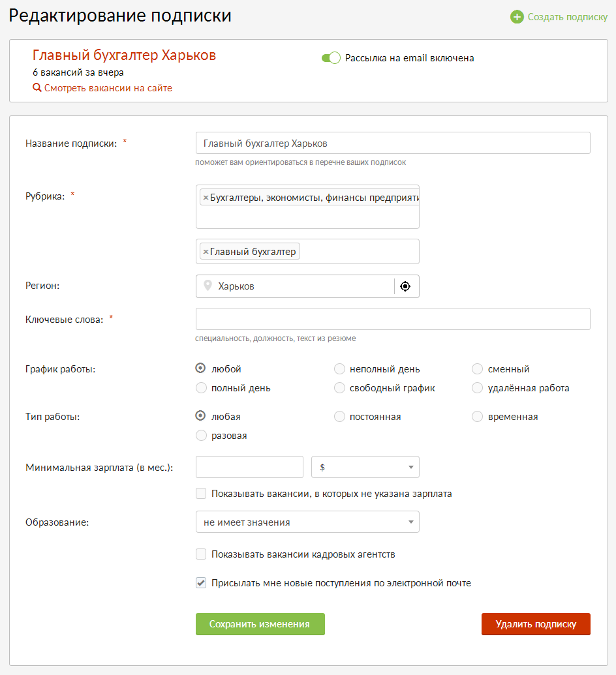
Task: Click the magnifier icon next to Смотреть вакансии
Action: 37,88
